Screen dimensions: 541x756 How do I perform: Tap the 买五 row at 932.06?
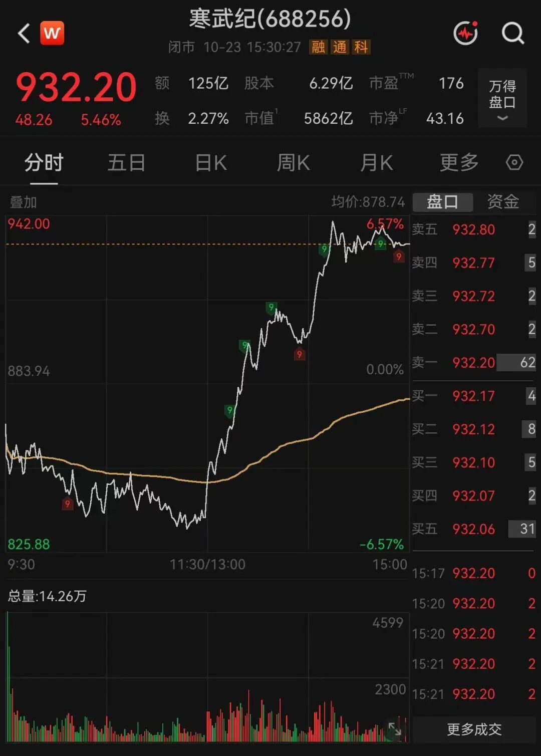click(x=474, y=529)
